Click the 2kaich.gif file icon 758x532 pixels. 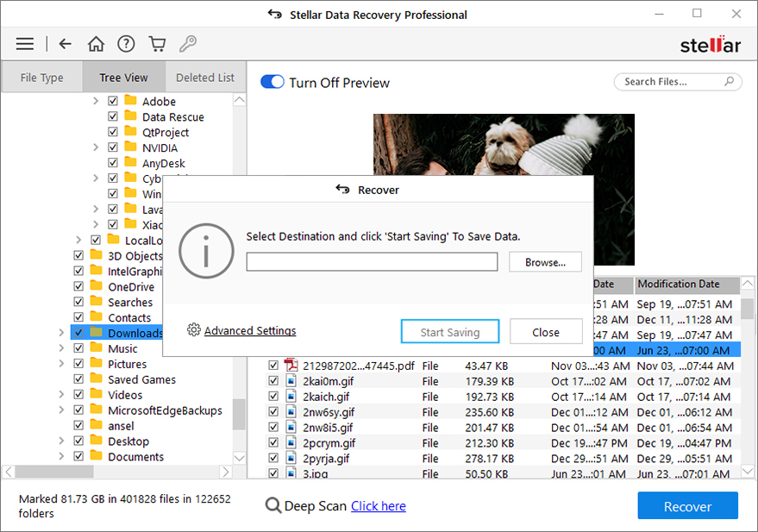point(291,397)
